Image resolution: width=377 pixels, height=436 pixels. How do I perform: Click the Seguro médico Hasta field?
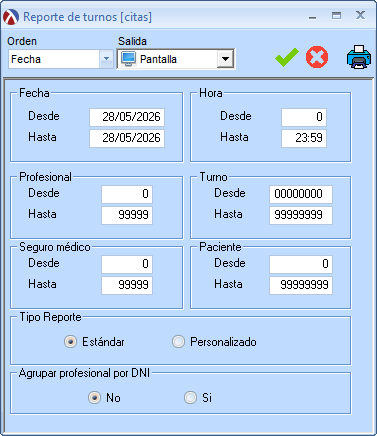[127, 285]
